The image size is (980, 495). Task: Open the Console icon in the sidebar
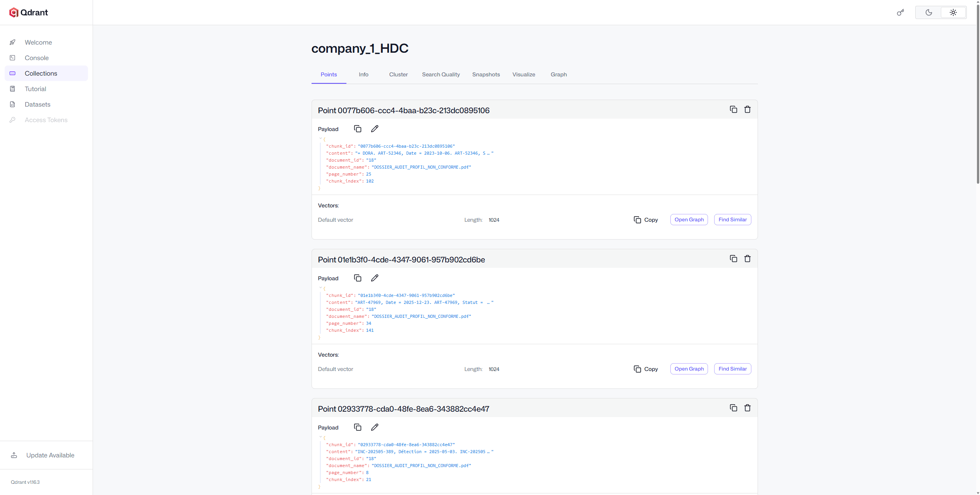[x=13, y=57]
